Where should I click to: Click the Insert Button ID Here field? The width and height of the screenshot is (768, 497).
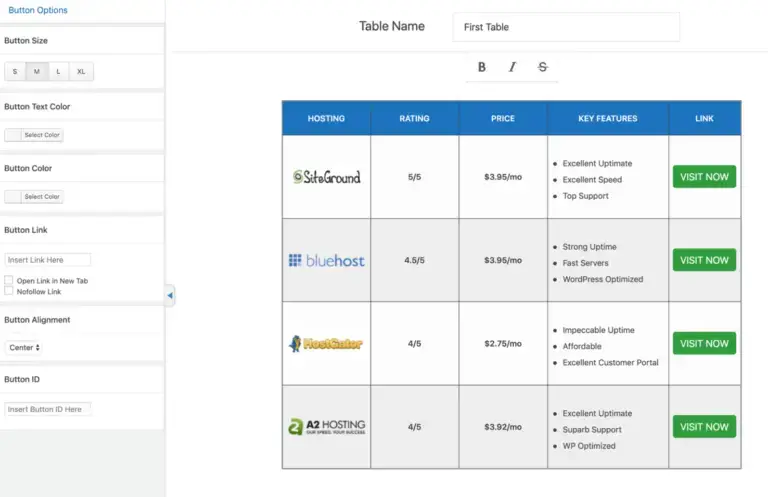(x=48, y=409)
